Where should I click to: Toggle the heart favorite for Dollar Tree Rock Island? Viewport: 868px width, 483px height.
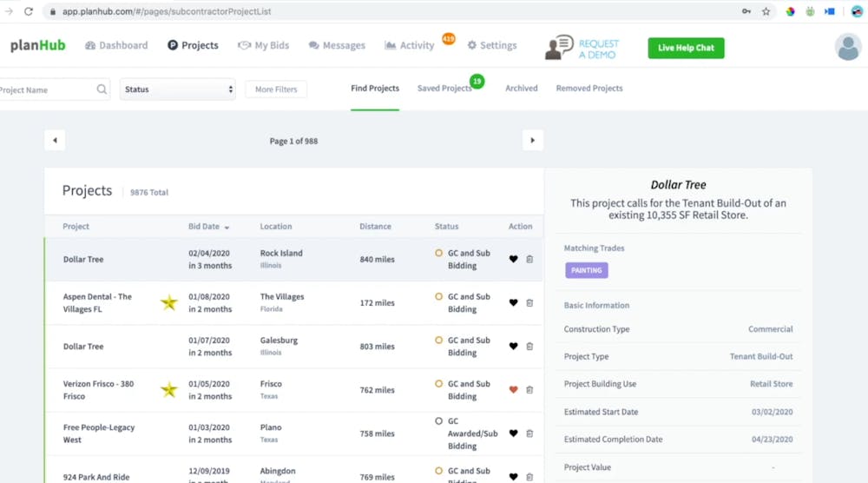click(513, 259)
